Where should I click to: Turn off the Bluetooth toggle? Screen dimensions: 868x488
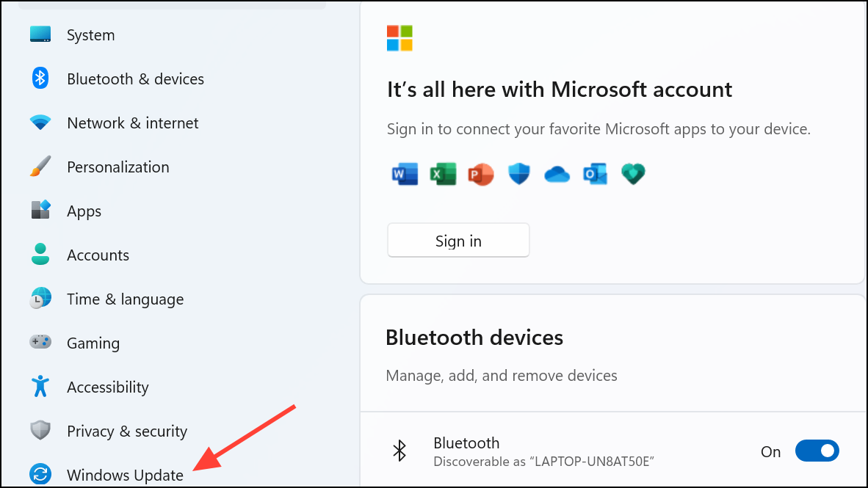[817, 451]
